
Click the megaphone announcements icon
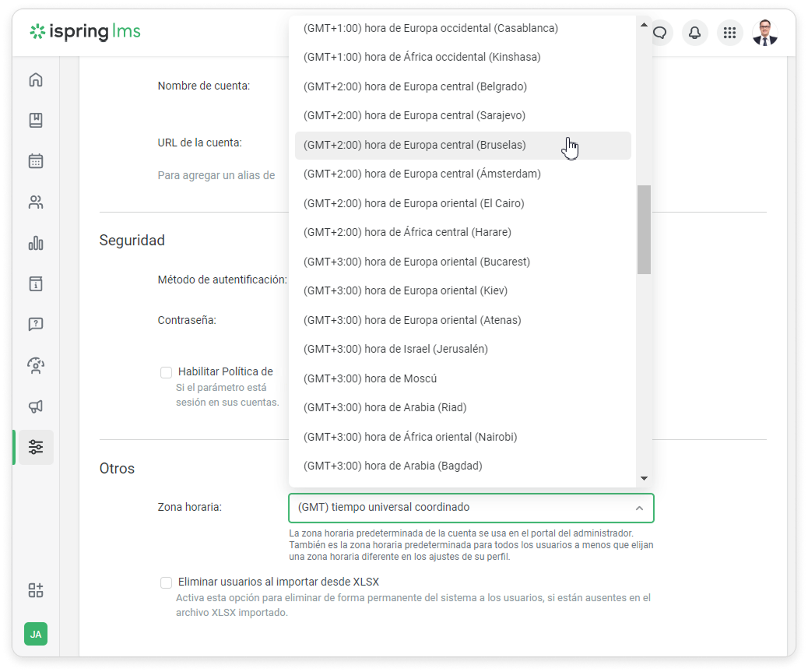(36, 406)
